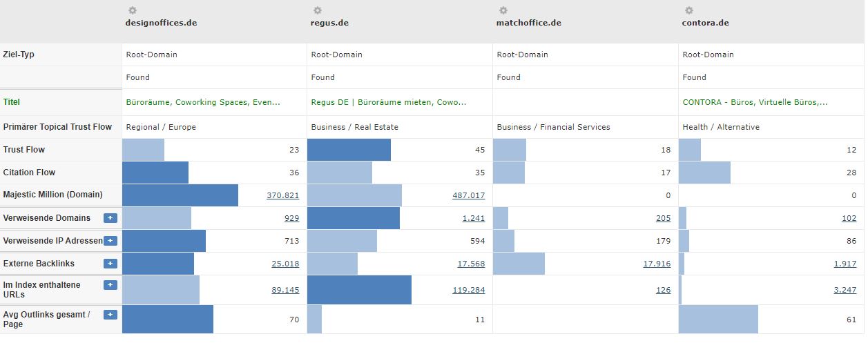The width and height of the screenshot is (868, 343).
Task: Click the Majestic Million (Domain) row label
Action: [52, 195]
